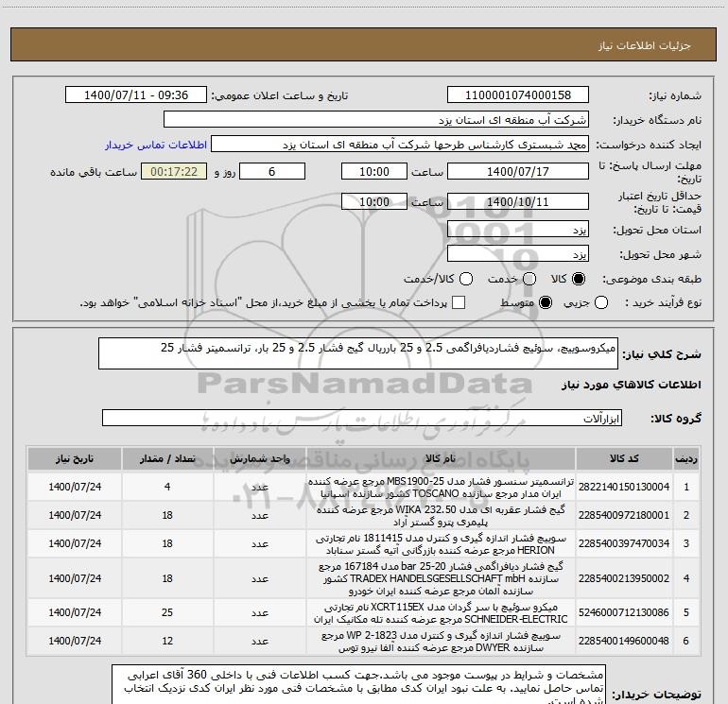Select the WIKA 232.50 pressure gauge row
Image resolution: width=728 pixels, height=704 pixels.
[x=363, y=515]
